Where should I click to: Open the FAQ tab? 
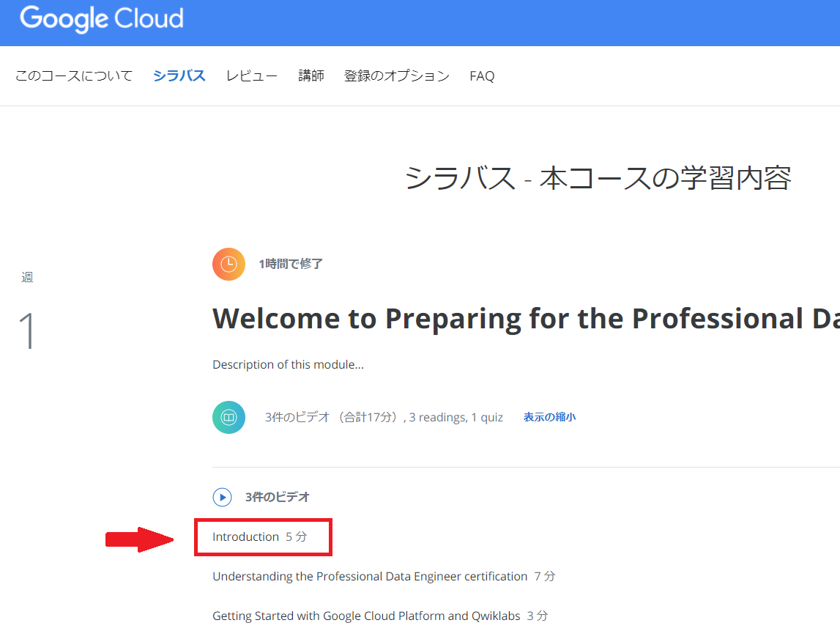coord(482,76)
